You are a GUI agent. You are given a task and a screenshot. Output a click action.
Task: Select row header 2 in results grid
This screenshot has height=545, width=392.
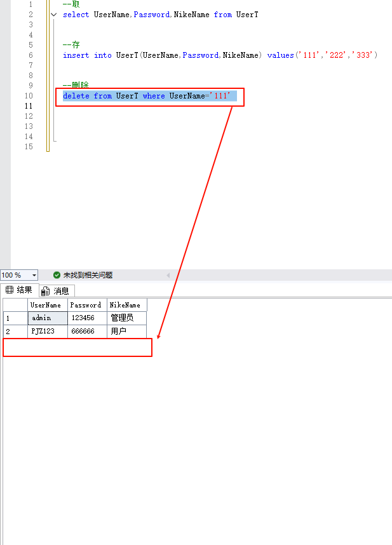tap(15, 331)
